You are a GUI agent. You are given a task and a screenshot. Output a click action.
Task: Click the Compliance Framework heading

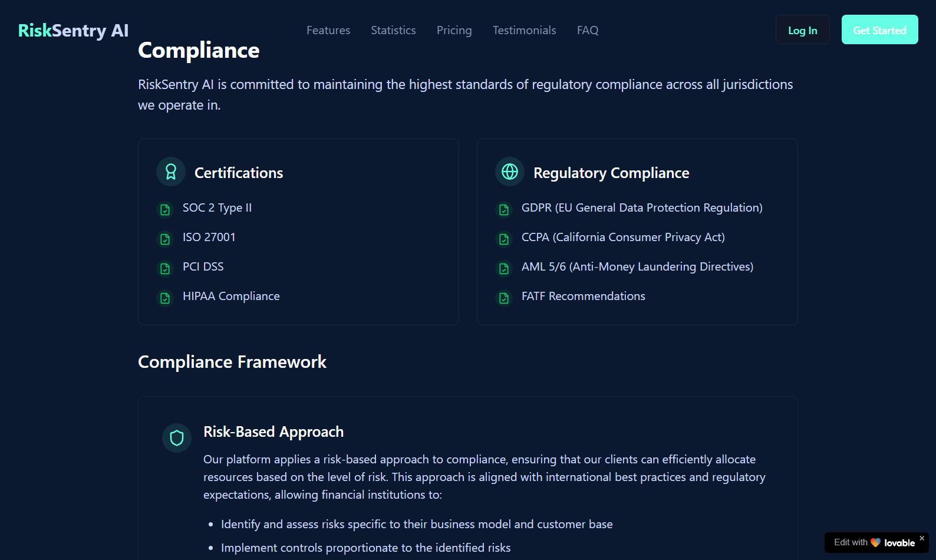pyautogui.click(x=232, y=361)
